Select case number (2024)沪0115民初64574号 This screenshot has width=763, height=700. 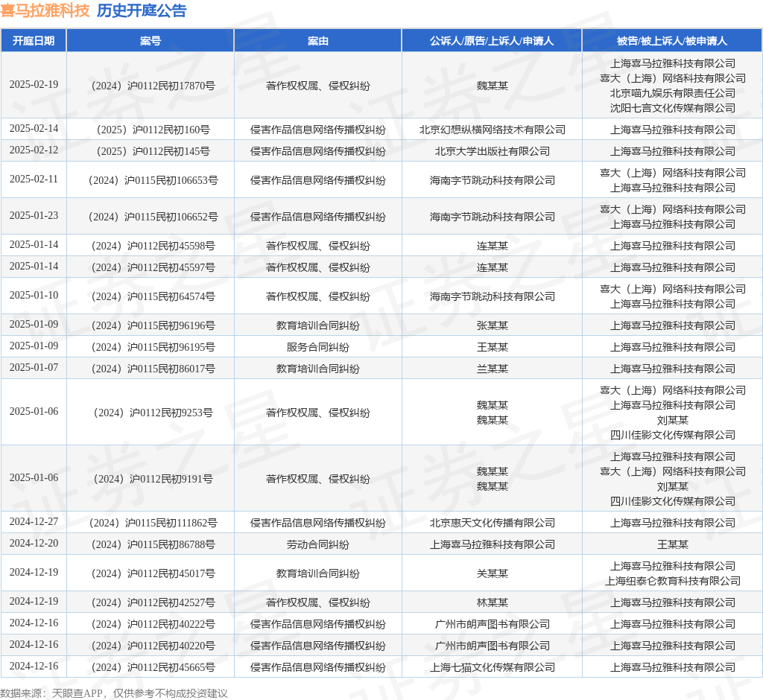[153, 296]
